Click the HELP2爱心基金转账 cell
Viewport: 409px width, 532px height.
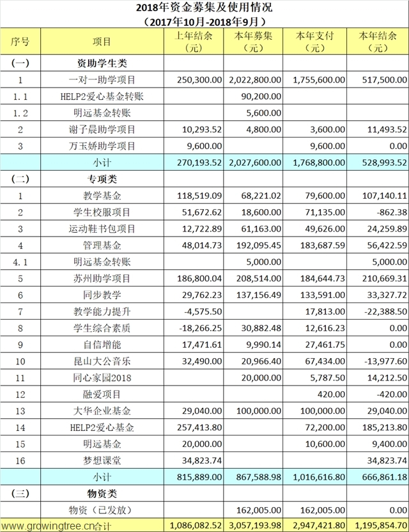coord(102,97)
